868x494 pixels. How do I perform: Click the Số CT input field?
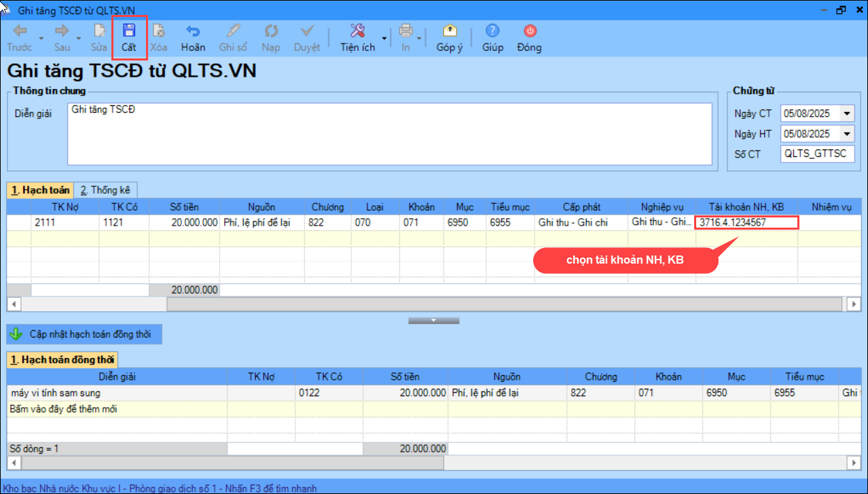coord(818,154)
